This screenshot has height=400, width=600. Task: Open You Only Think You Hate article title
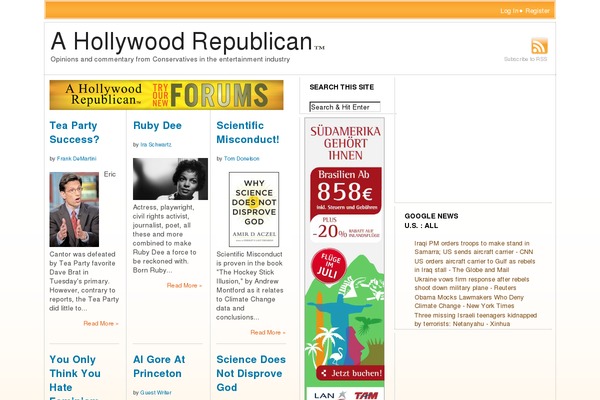(x=75, y=377)
